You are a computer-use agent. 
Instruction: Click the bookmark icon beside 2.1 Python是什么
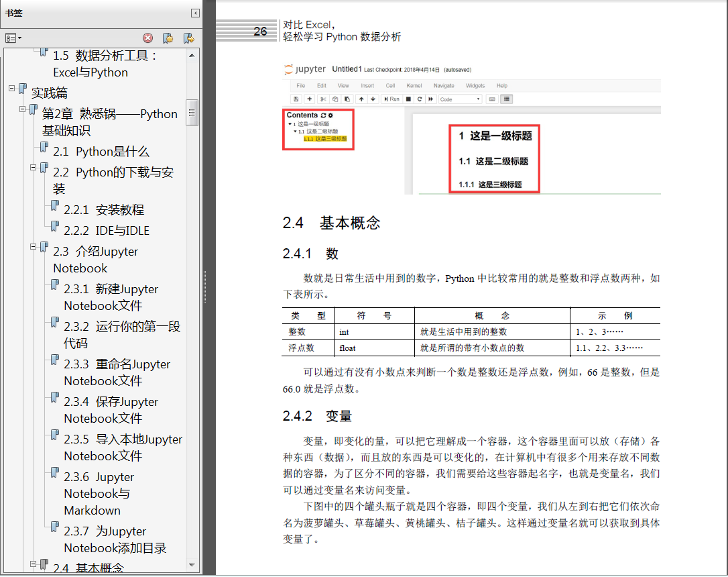coord(44,148)
